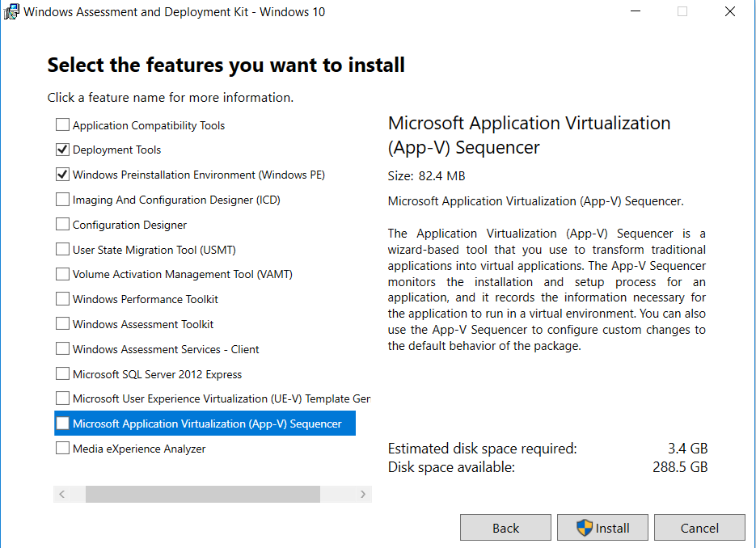The height and width of the screenshot is (548, 756).
Task: Select Media eXperience Analyzer feature name
Action: (139, 449)
